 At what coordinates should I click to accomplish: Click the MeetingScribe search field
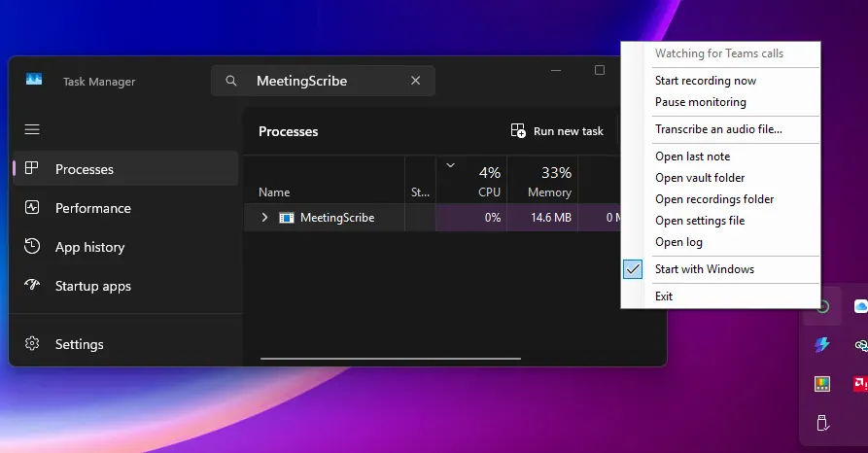point(323,81)
